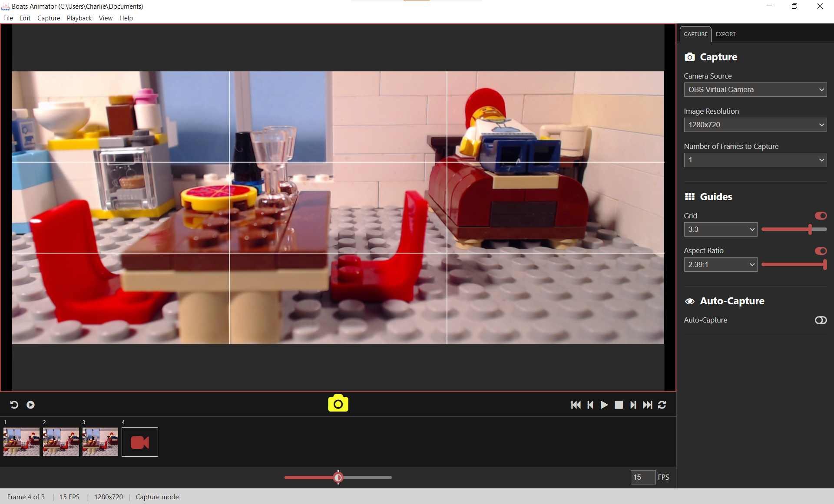Select the Aspect Ratio 2.39:1 dropdown
The height and width of the screenshot is (504, 834).
click(720, 265)
